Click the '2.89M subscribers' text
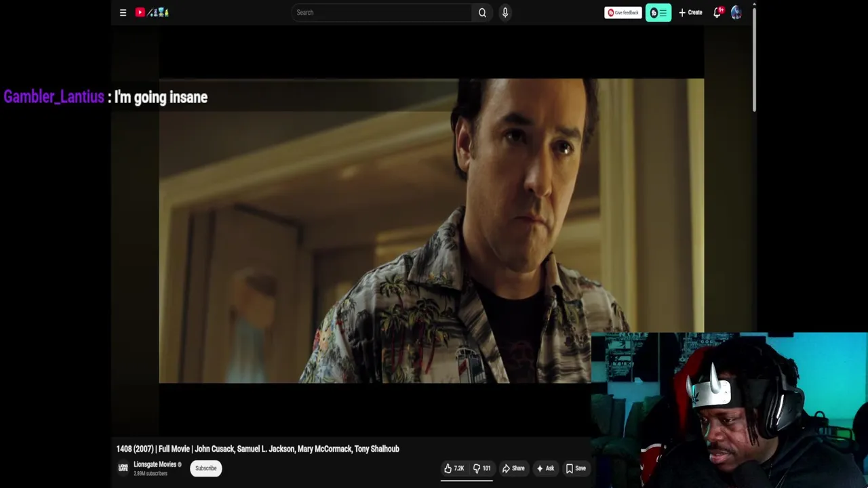The width and height of the screenshot is (868, 488). click(x=151, y=474)
